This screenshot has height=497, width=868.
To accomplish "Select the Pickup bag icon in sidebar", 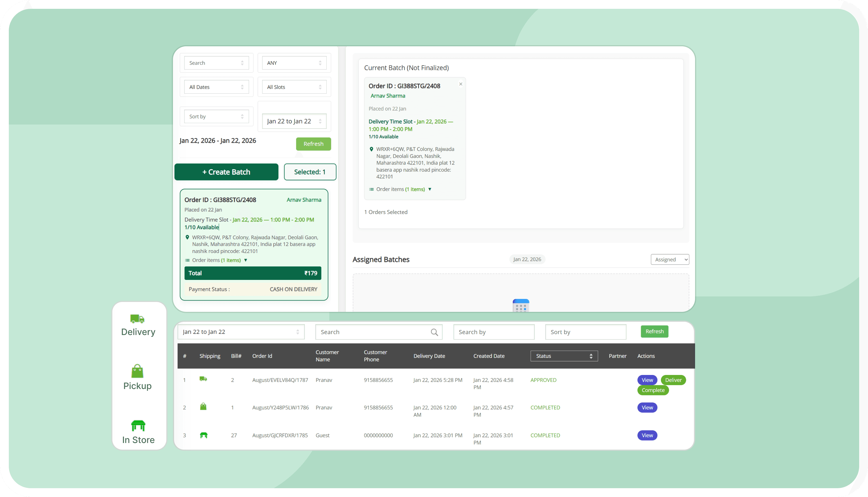I will [x=137, y=371].
